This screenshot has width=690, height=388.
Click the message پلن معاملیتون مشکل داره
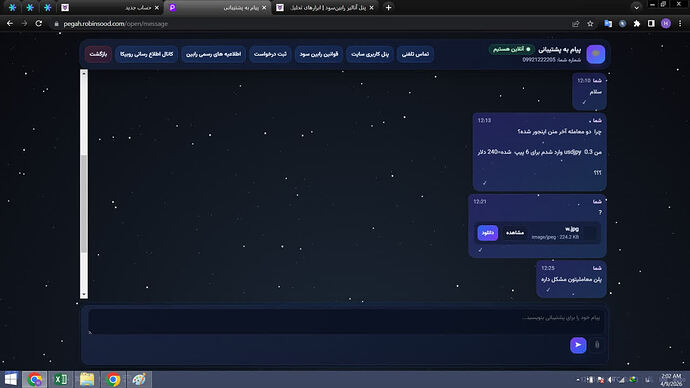[x=571, y=279]
